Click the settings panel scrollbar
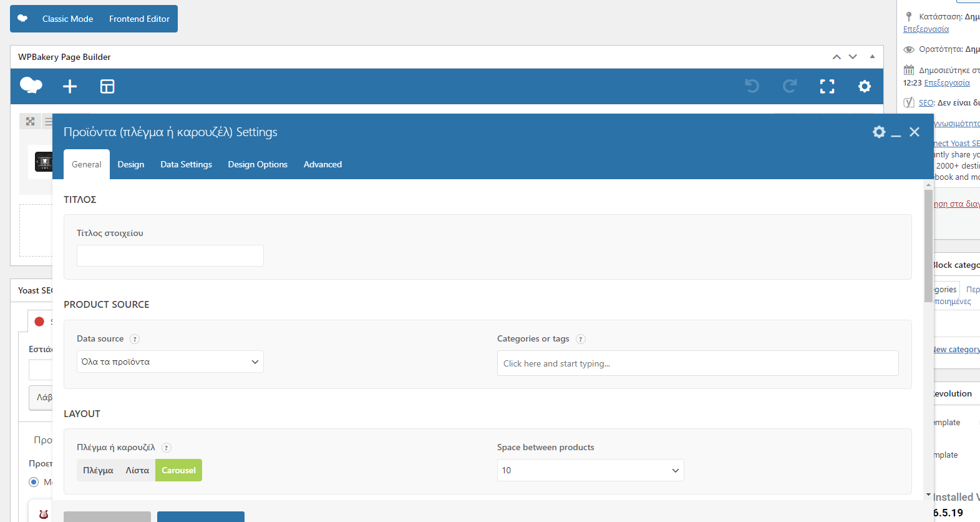 [x=928, y=245]
